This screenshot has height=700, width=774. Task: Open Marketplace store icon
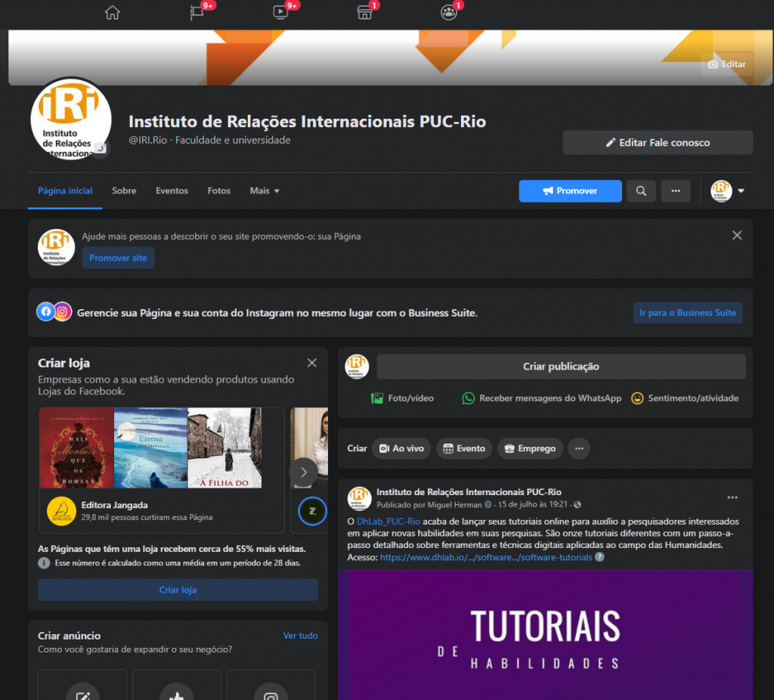[x=365, y=12]
